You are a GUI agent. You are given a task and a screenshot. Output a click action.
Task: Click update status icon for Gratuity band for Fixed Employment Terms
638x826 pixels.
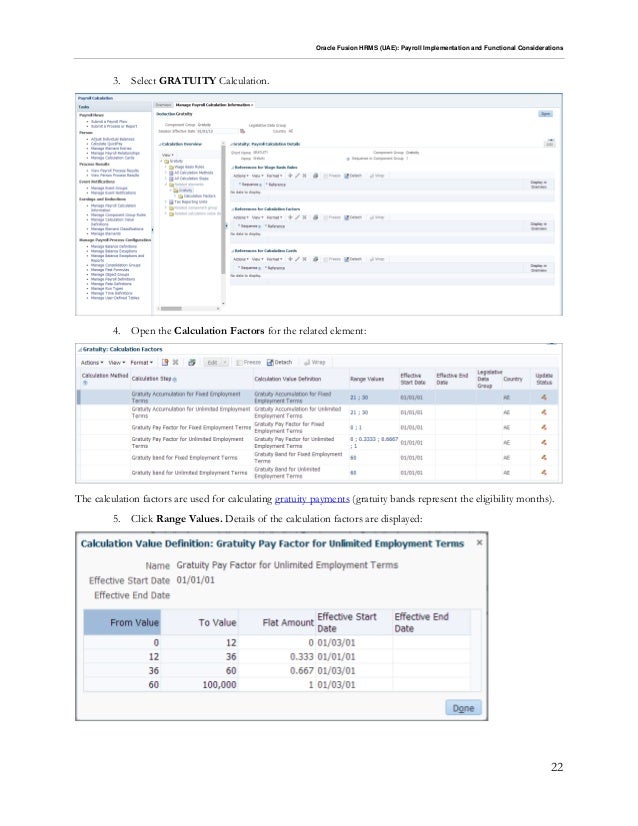[544, 457]
